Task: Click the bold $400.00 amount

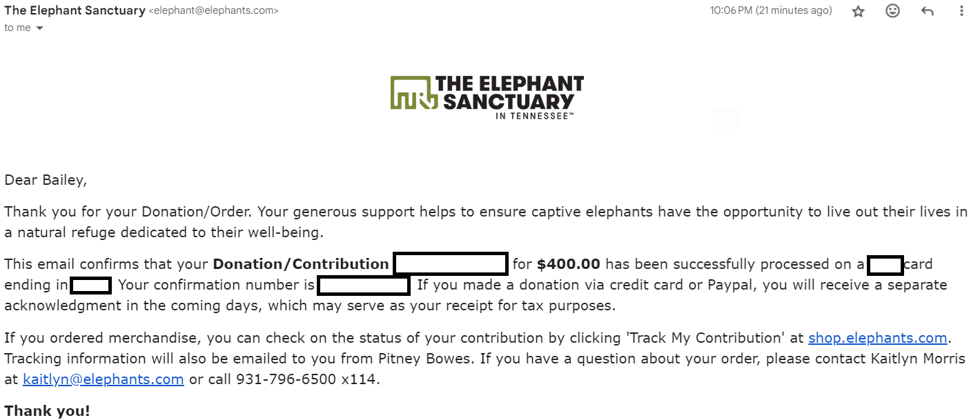Action: point(569,264)
